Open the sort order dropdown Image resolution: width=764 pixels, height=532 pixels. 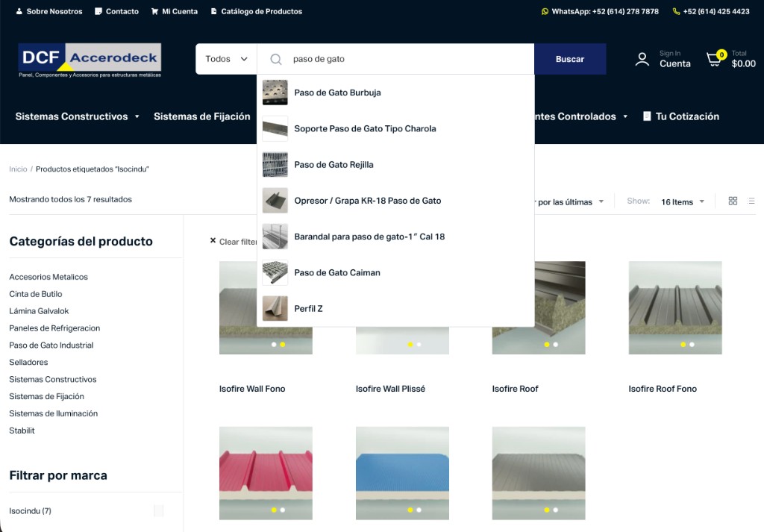pyautogui.click(x=569, y=201)
